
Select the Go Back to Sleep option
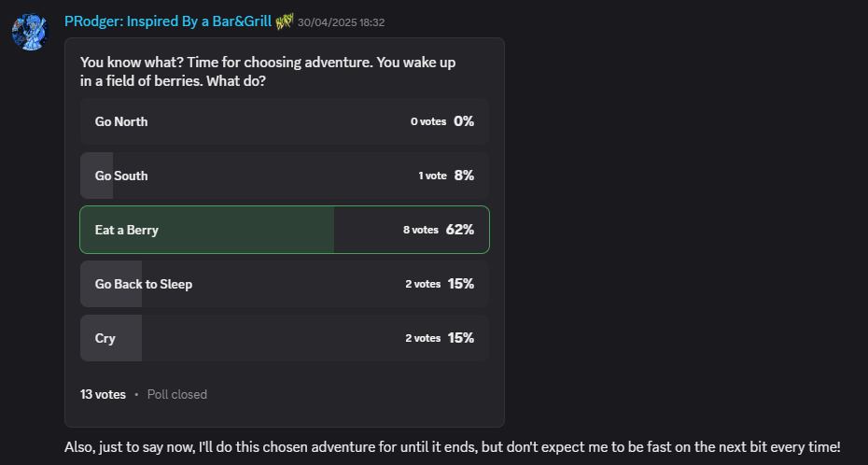point(285,284)
